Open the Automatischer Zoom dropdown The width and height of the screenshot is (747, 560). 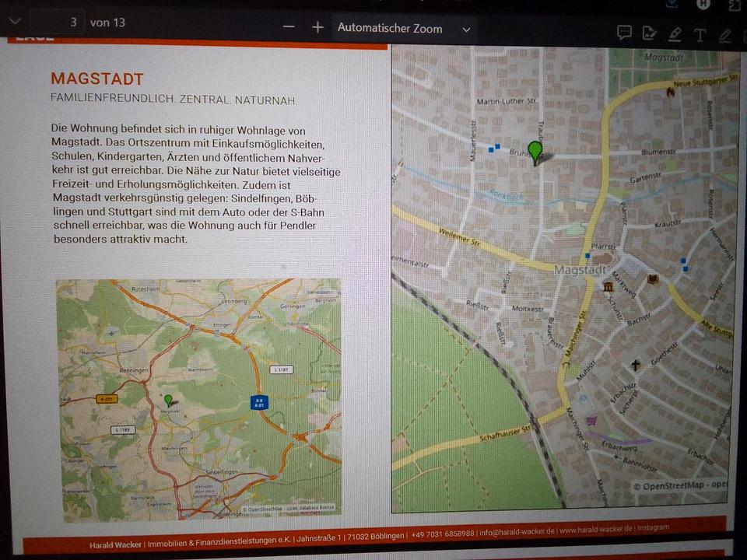(x=404, y=29)
